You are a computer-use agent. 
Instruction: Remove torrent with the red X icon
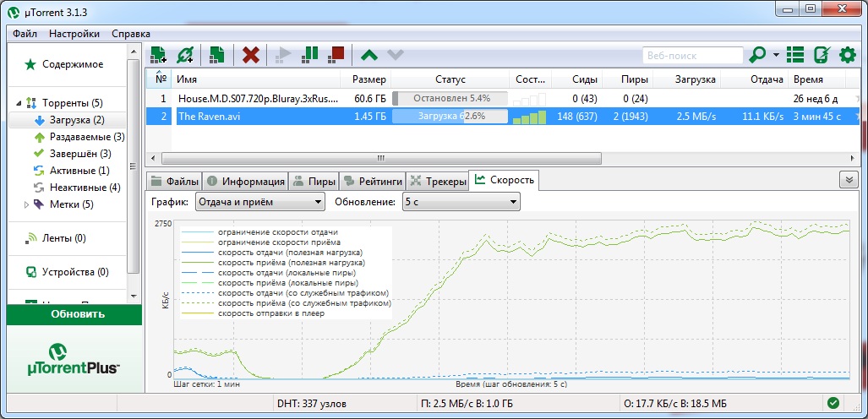pyautogui.click(x=251, y=56)
